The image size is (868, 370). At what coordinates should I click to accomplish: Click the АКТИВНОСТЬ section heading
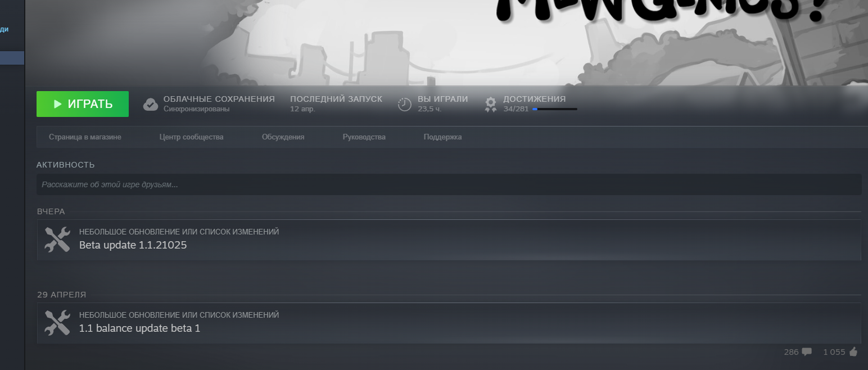click(x=66, y=165)
